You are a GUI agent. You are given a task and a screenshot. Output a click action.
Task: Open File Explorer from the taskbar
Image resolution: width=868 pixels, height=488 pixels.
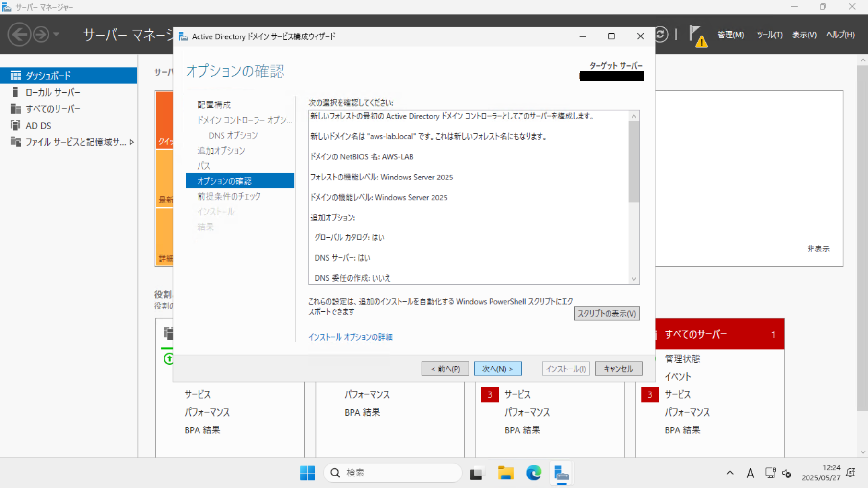click(x=505, y=473)
